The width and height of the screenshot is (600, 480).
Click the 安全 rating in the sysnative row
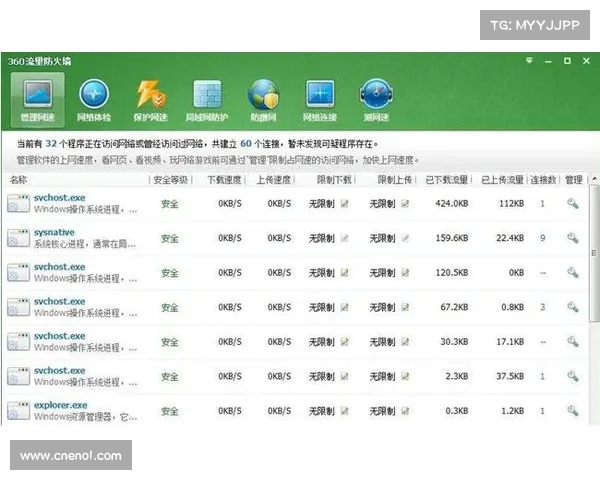click(x=170, y=238)
